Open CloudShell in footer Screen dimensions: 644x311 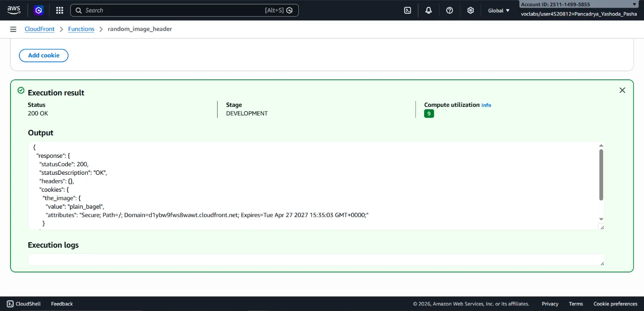pos(24,304)
